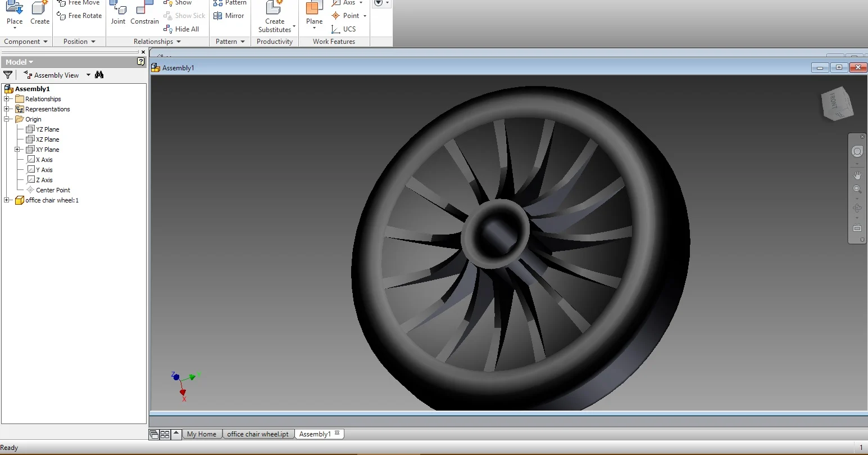The image size is (868, 455).
Task: Switch to office chair wheel.ipt tab
Action: [258, 434]
